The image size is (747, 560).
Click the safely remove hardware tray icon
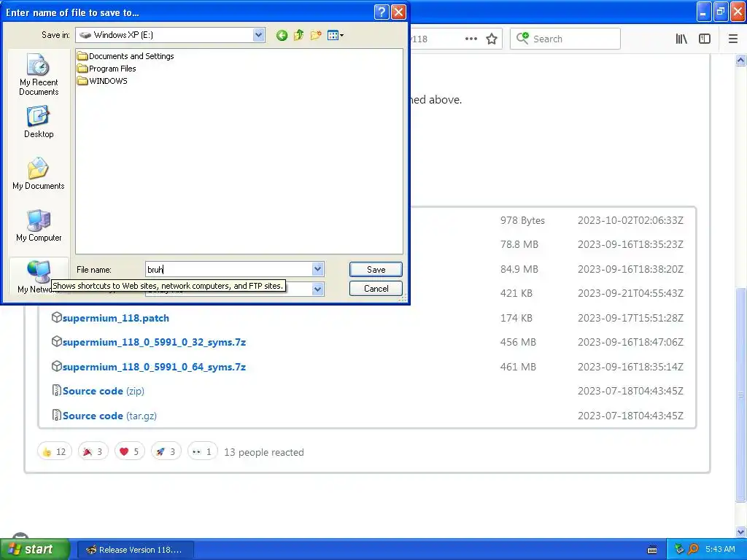(x=679, y=550)
